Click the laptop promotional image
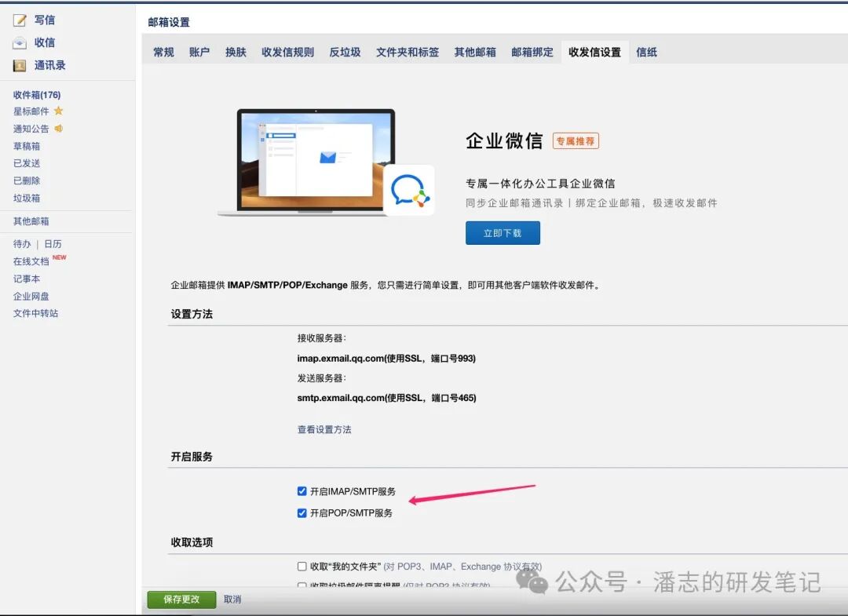This screenshot has height=616, width=848. 316,161
